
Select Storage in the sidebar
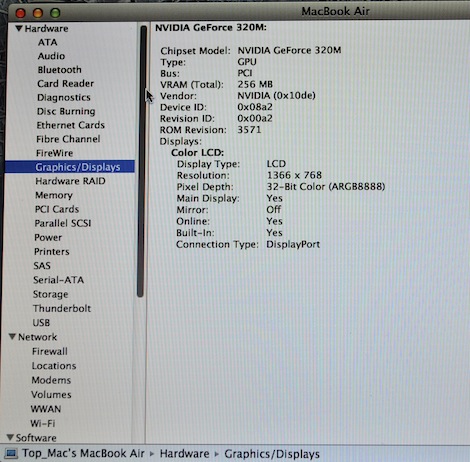[50, 294]
